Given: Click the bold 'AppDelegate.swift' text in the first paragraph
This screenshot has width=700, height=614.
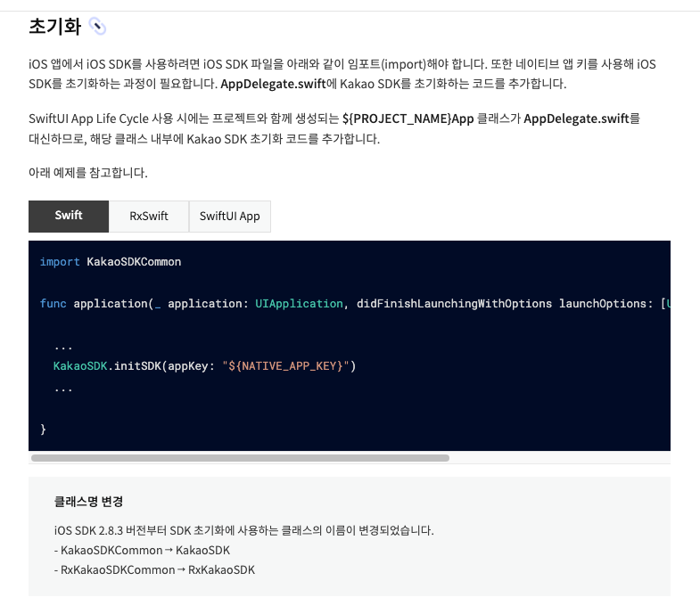Looking at the screenshot, I should click(273, 84).
